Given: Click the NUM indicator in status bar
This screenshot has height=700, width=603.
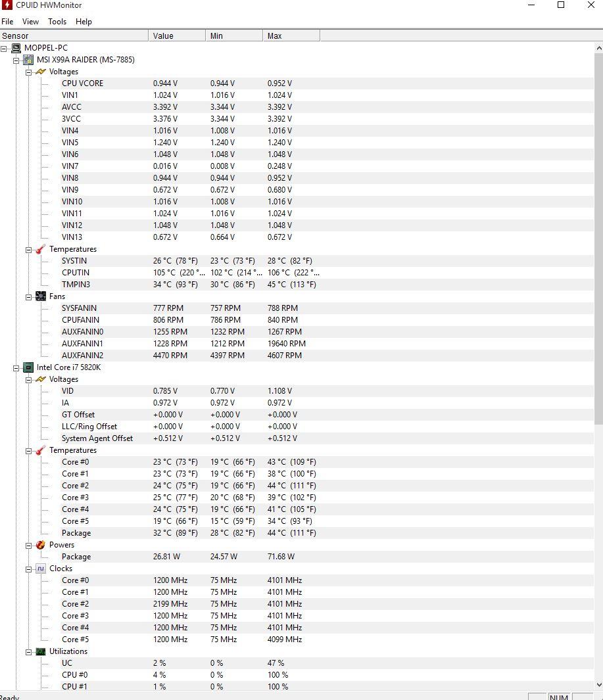Looking at the screenshot, I should (559, 697).
